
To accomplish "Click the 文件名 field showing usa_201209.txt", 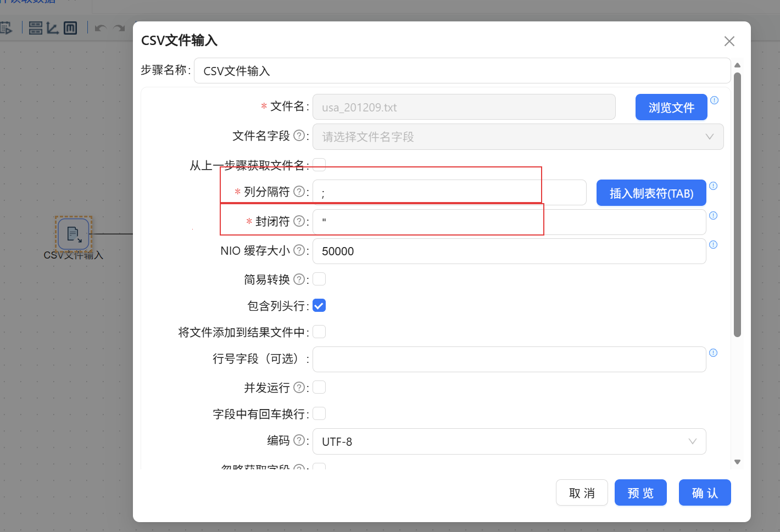I will pos(464,107).
